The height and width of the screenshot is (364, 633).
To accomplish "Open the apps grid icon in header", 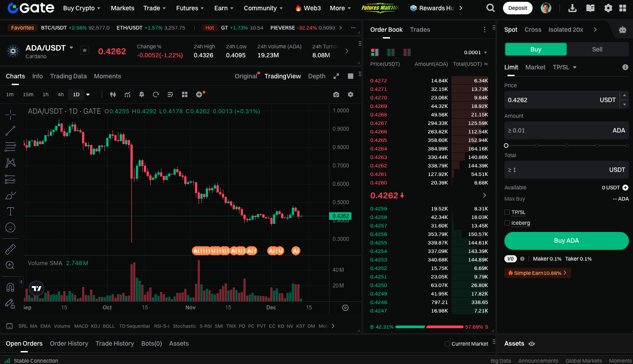I will [x=623, y=8].
